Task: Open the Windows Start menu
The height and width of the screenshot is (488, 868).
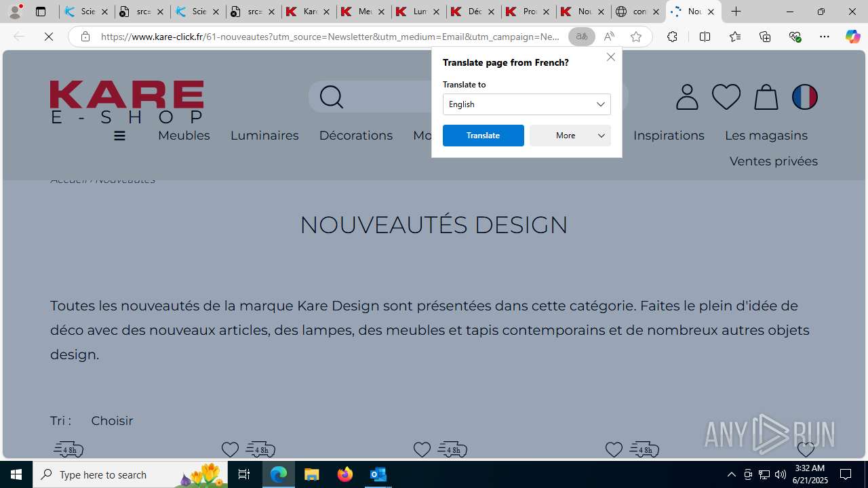Action: tap(16, 474)
